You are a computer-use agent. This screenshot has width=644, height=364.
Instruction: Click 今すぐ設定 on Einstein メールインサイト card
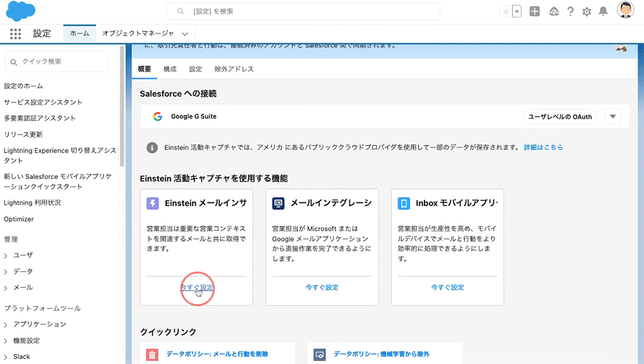click(x=196, y=287)
